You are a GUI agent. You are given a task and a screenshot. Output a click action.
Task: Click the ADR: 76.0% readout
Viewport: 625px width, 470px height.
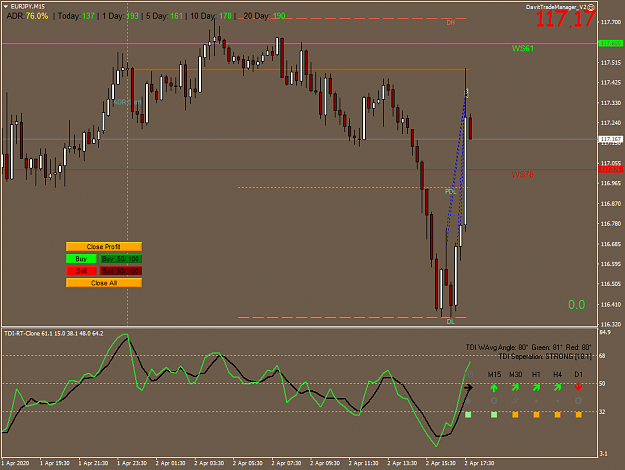click(27, 16)
